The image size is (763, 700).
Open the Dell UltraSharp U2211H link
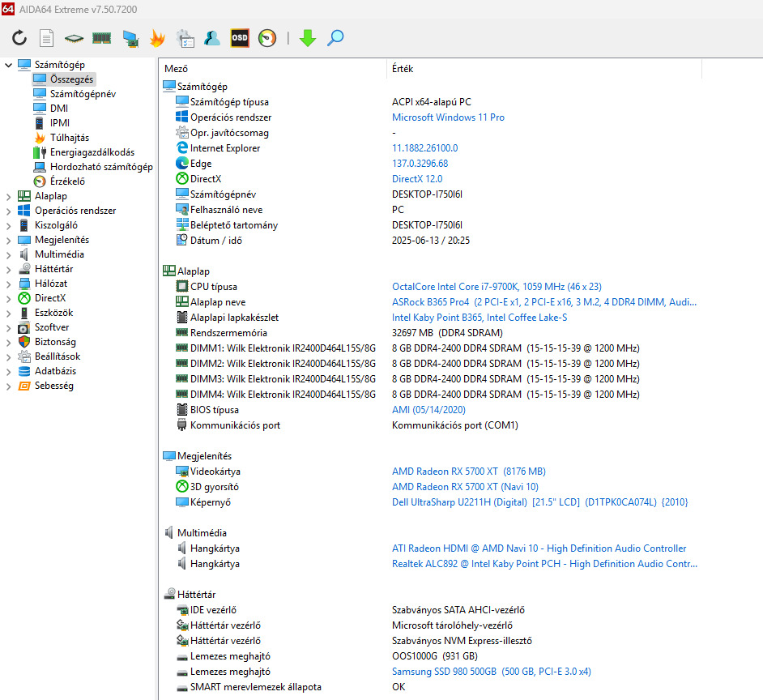539,502
